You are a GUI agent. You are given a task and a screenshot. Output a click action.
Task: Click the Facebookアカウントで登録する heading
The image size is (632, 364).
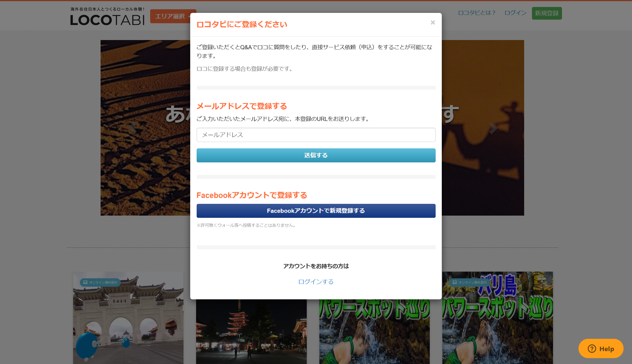pos(252,195)
